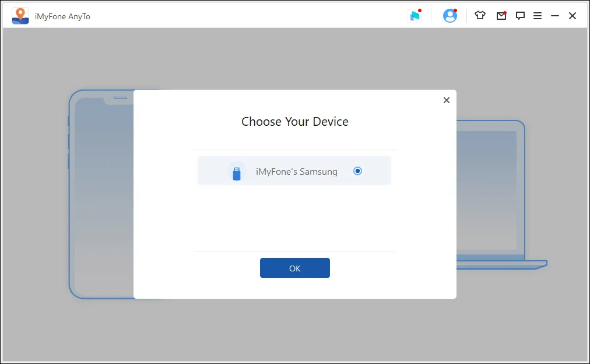The image size is (590, 364).
Task: Minimize the AnyTo window
Action: [x=555, y=16]
